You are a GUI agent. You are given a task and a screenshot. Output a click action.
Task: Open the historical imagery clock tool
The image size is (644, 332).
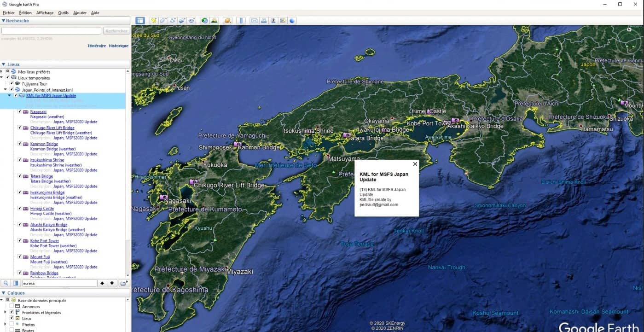204,21
